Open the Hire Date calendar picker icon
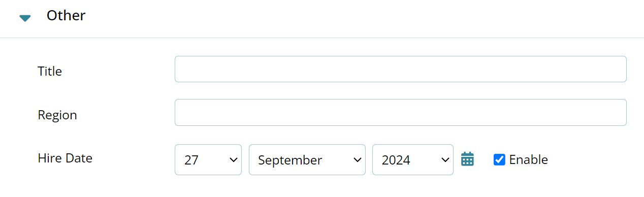Viewport: 644px width, 197px height. click(x=467, y=159)
